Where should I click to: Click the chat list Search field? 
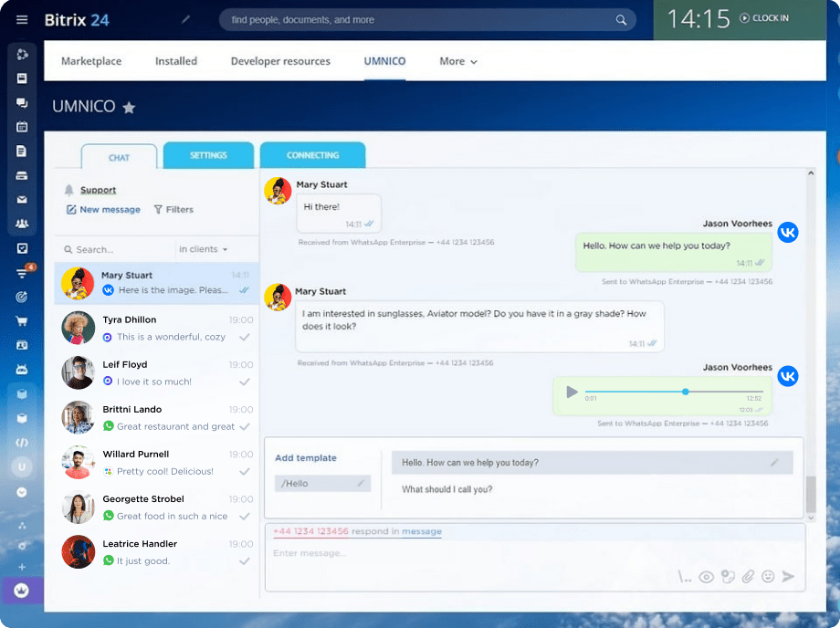[118, 249]
